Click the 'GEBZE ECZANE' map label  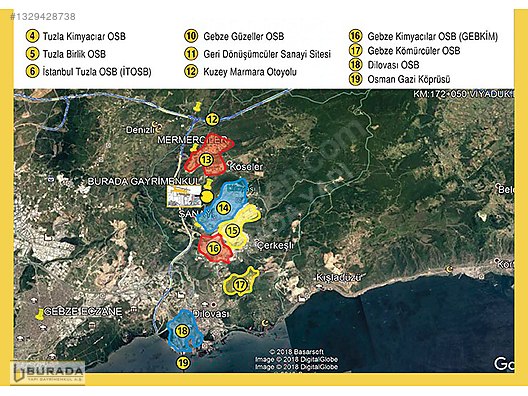click(83, 311)
